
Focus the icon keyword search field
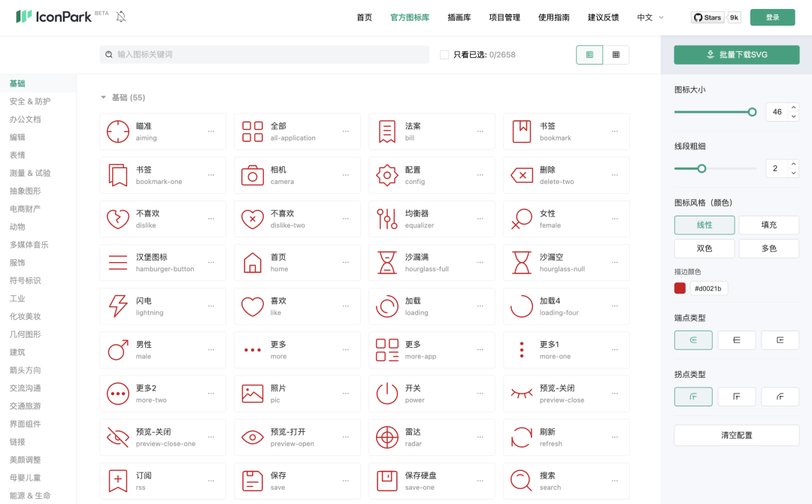[264, 54]
